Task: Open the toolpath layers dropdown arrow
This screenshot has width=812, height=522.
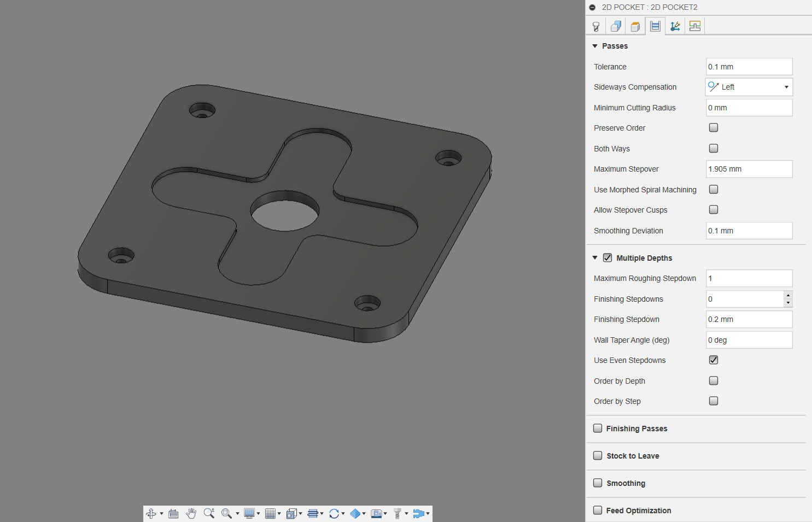Action: pos(322,513)
